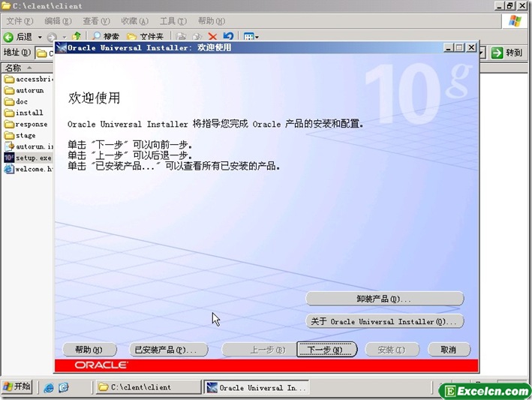This screenshot has width=532, height=400.
Task: Click the Next step (下一步) button
Action: (326, 350)
